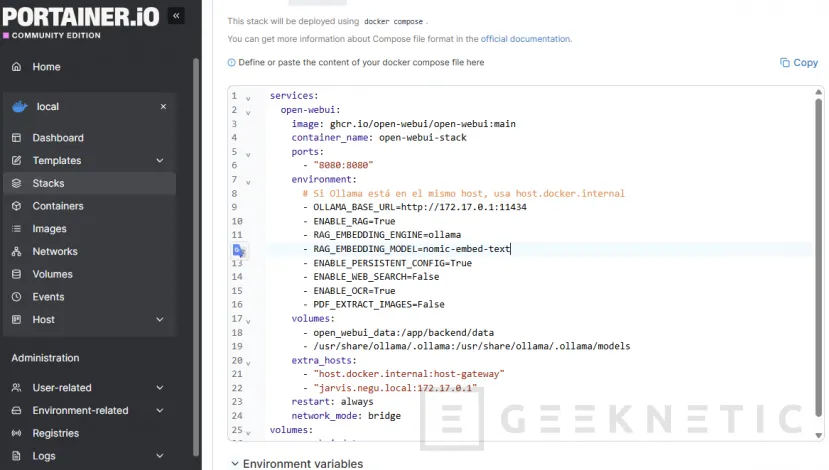829x470 pixels.
Task: Click the Environment-related drive icon
Action: (x=16, y=410)
